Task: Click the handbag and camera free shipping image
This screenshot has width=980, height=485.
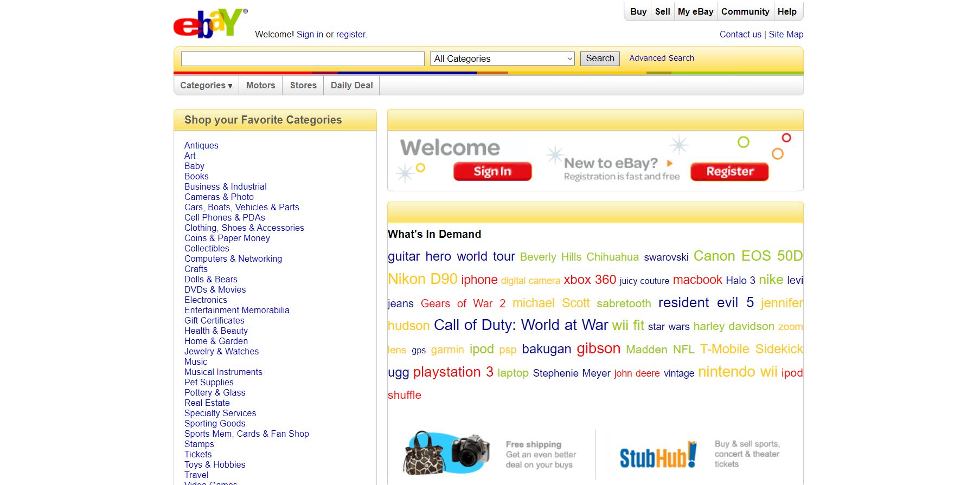Action: 447,453
